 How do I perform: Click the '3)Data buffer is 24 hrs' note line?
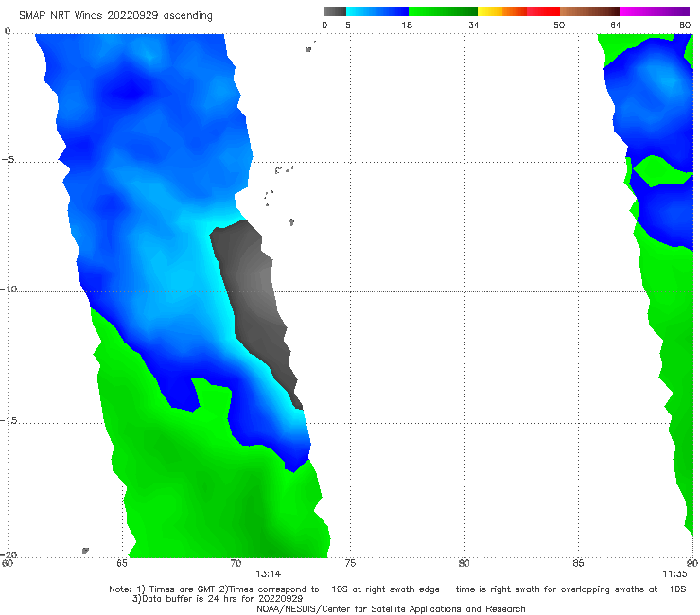[218, 599]
